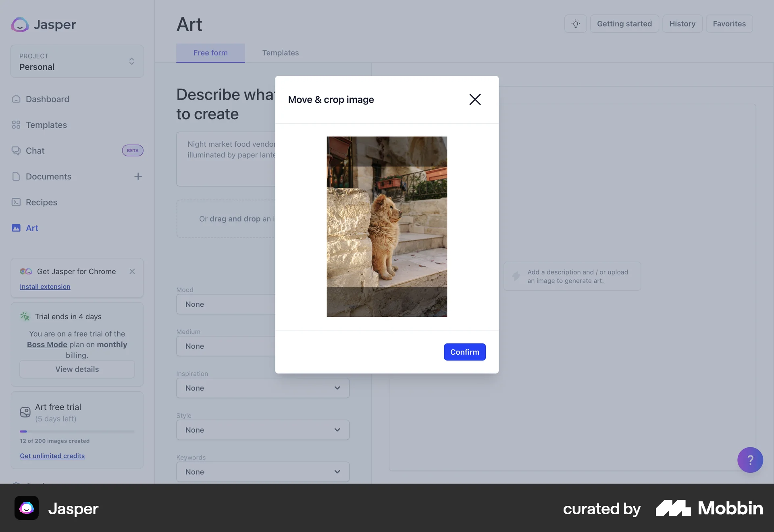Click the Jasper logo

point(43,24)
